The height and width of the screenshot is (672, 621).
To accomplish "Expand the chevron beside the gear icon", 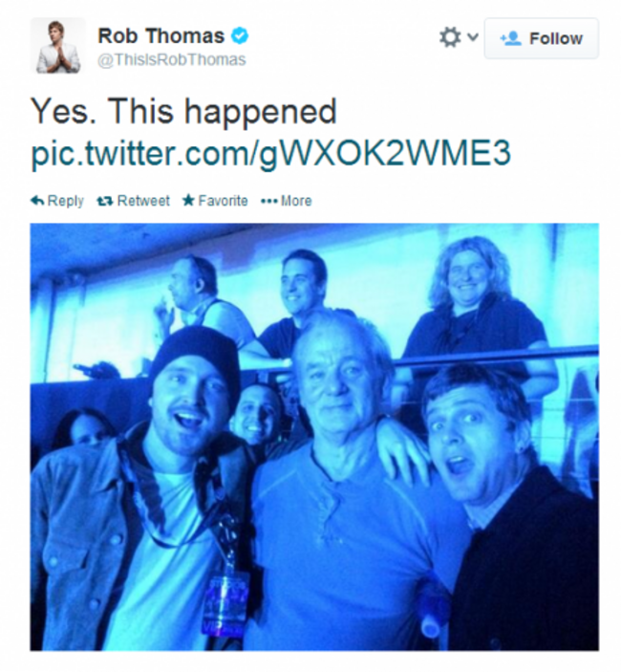I will (x=472, y=37).
